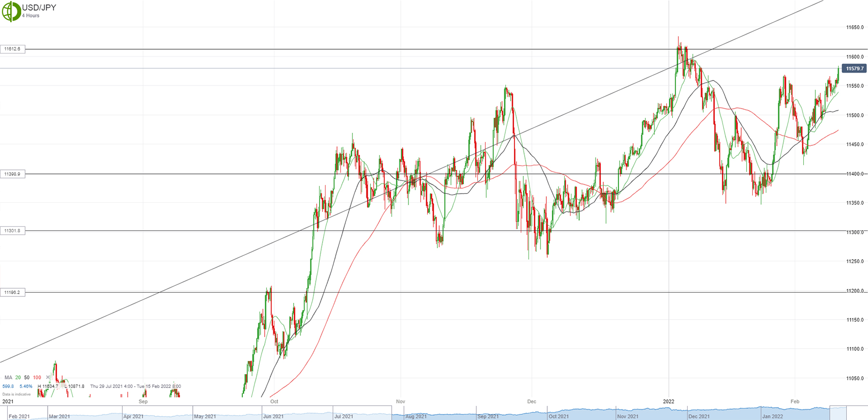
Task: Click the Dec label on time axis
Action: 531,402
